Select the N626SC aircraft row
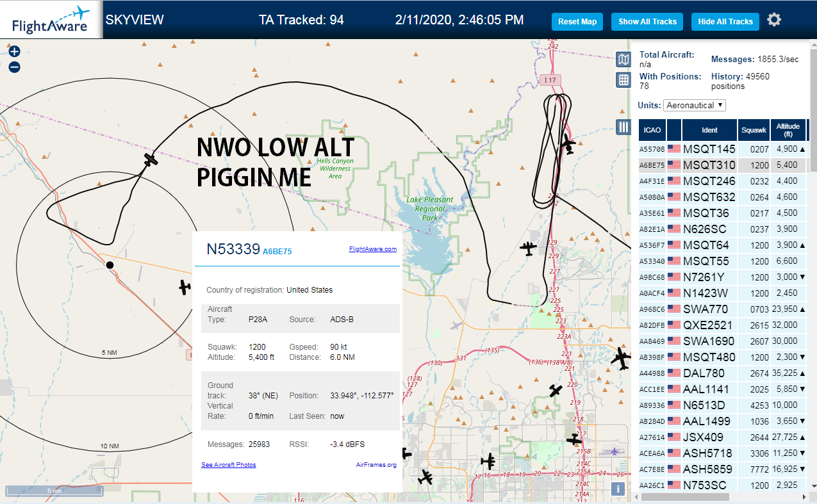 (x=723, y=229)
